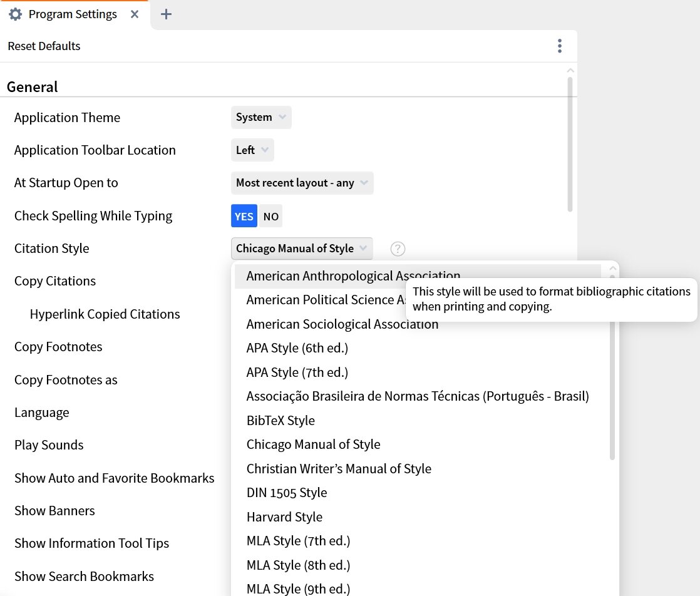The width and height of the screenshot is (700, 596).
Task: Open the Application Toolbar Location dropdown
Action: click(x=252, y=150)
